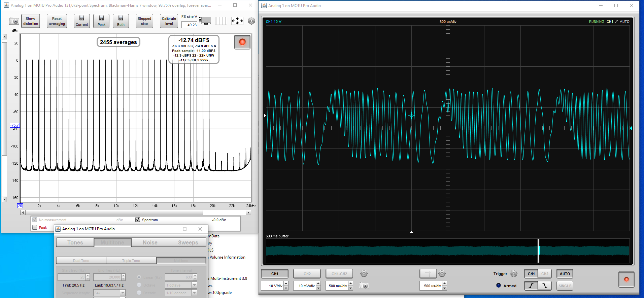Click the Java icon of scope window title
Viewport: 644px width, 298px height.
[264, 5]
